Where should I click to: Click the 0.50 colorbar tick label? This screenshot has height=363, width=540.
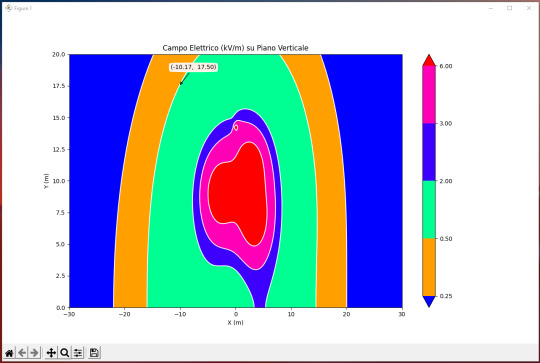(x=446, y=238)
